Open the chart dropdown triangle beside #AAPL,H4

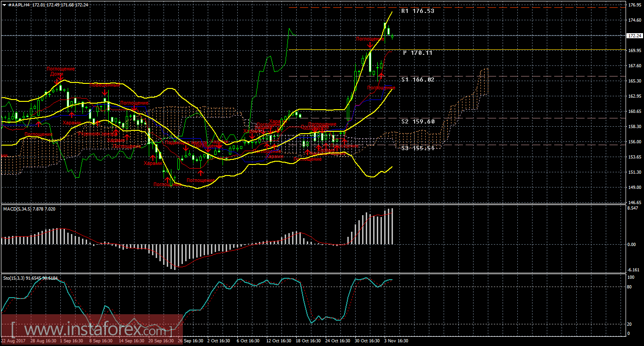tap(5, 5)
